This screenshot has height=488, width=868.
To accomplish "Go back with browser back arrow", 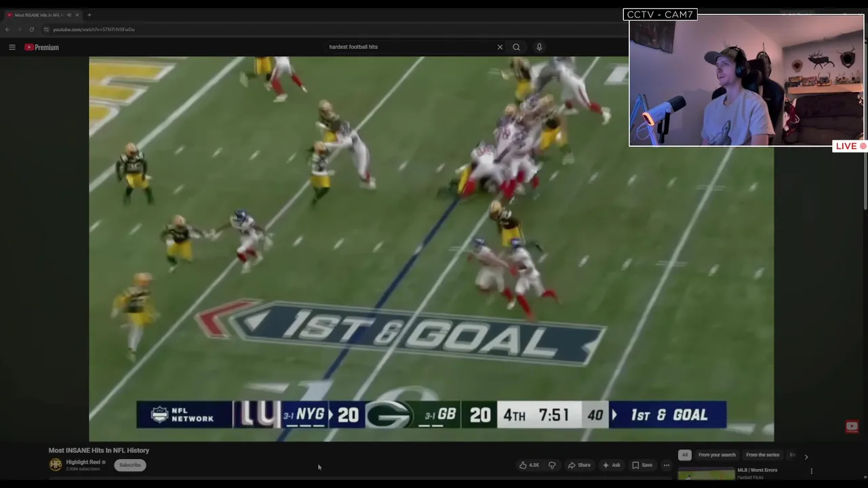I will [x=7, y=29].
